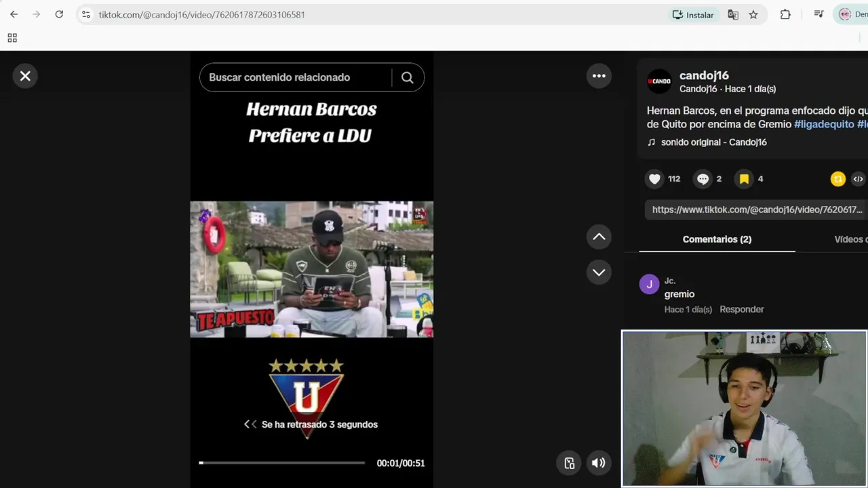Pause the video by clicking the frame

click(311, 269)
